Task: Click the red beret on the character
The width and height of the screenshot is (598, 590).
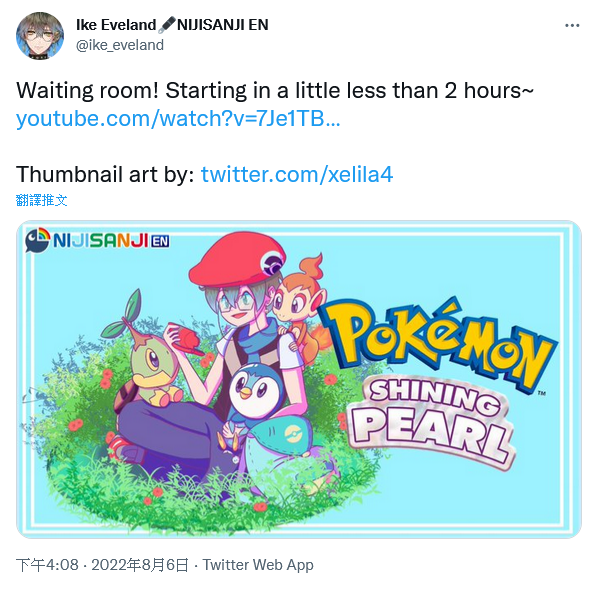Action: coord(237,258)
